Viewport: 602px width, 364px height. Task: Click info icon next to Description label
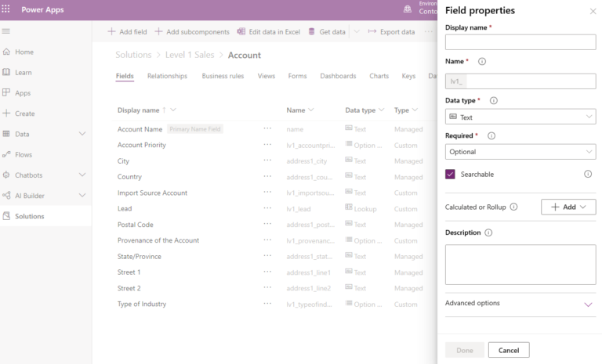point(488,232)
